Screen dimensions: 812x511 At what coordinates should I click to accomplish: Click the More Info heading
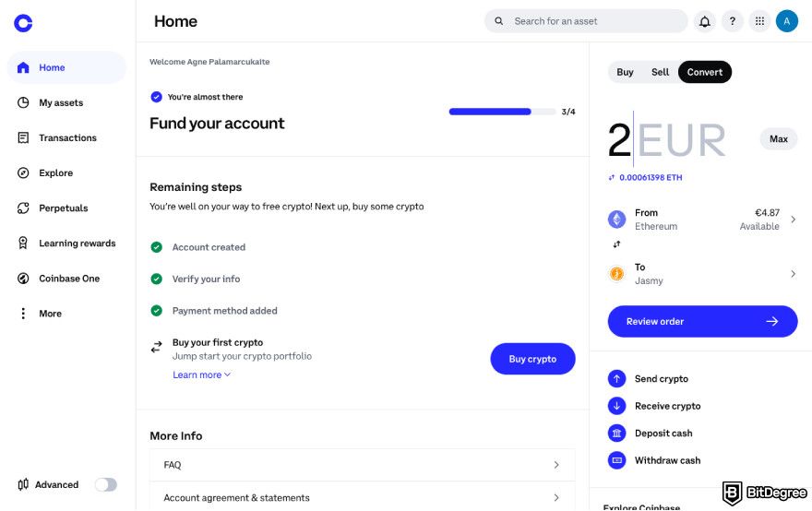(x=176, y=436)
